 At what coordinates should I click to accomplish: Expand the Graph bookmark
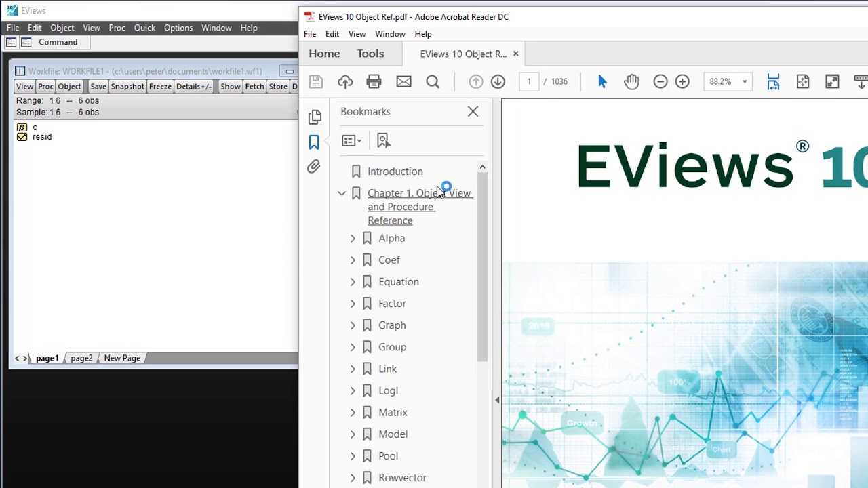point(353,325)
